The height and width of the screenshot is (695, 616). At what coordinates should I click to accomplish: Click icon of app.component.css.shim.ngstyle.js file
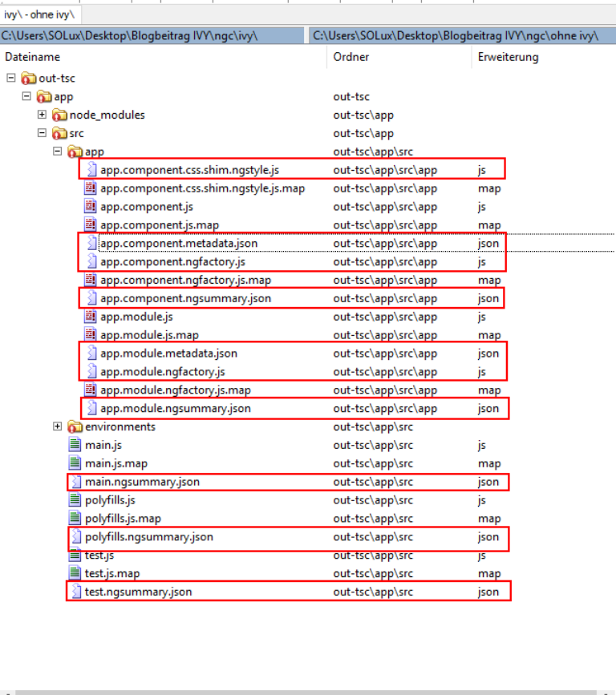91,169
